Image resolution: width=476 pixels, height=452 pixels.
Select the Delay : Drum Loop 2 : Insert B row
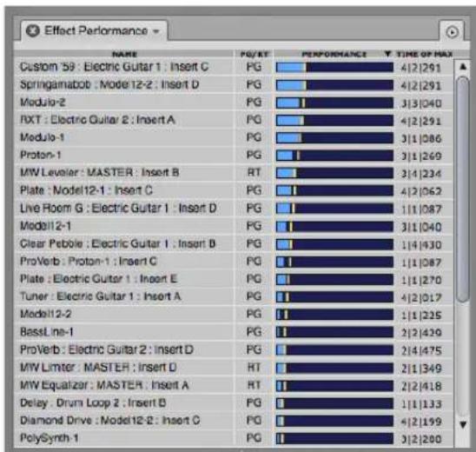point(234,403)
